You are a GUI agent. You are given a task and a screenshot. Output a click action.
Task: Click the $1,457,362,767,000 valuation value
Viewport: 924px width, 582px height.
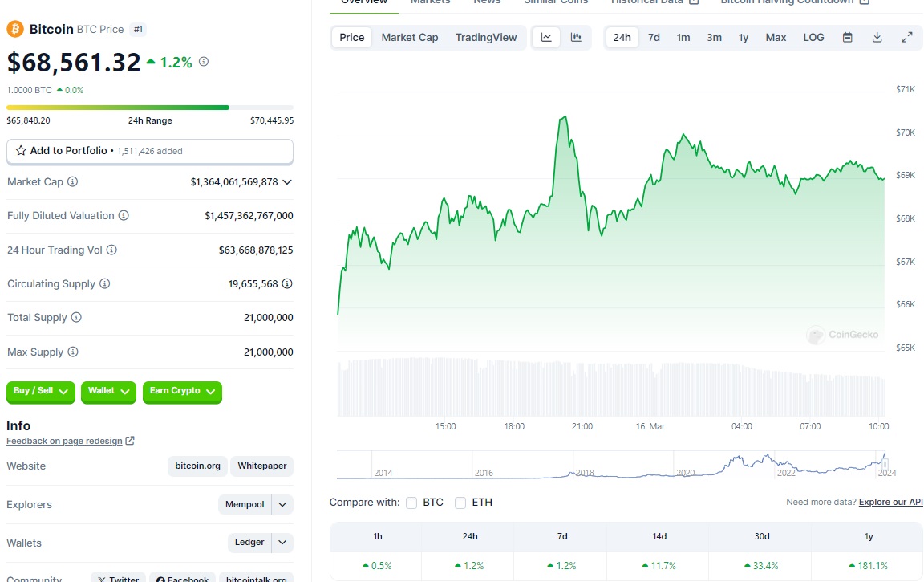(x=249, y=216)
